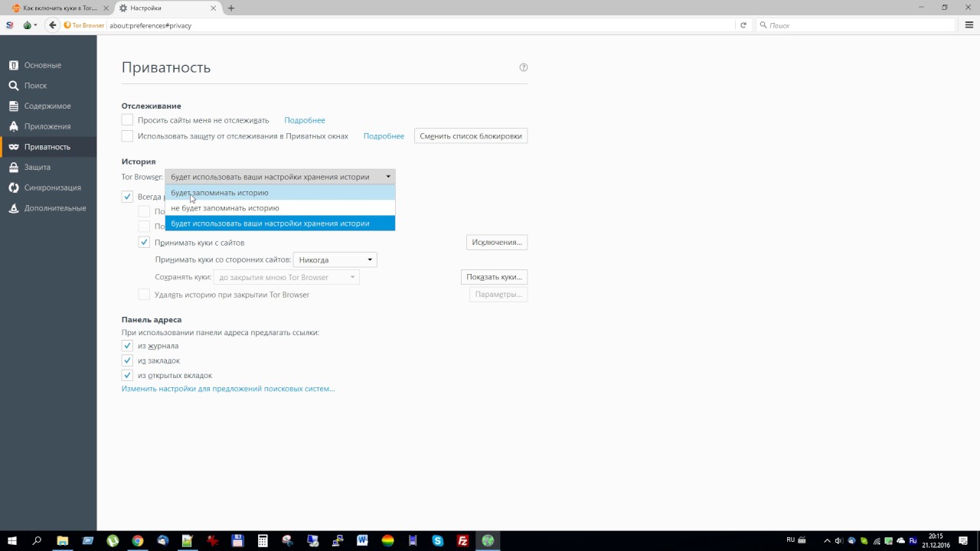Screen dimensions: 980x551
Task: Enable tracking protection in Private windows checkbox
Action: [127, 136]
